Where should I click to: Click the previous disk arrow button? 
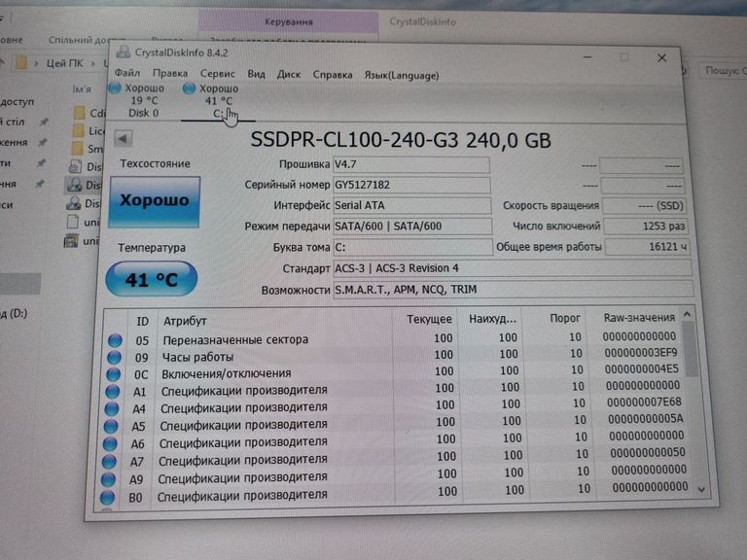pos(123,139)
